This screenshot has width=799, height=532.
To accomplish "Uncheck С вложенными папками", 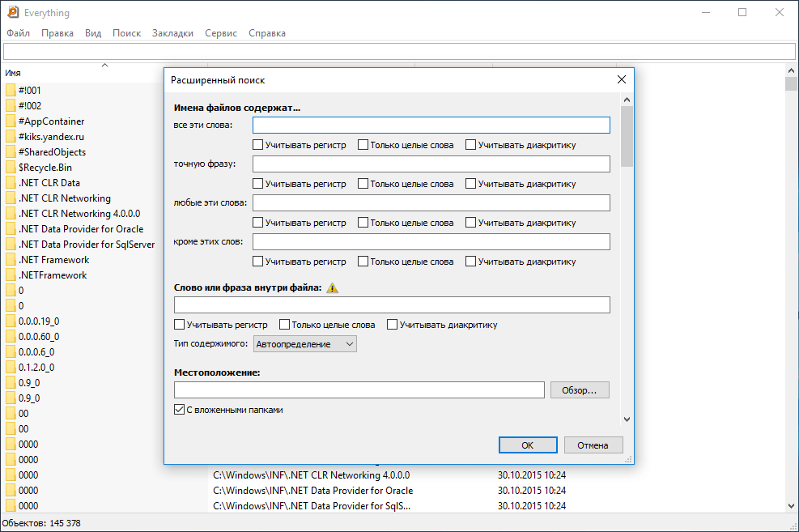I will (180, 410).
